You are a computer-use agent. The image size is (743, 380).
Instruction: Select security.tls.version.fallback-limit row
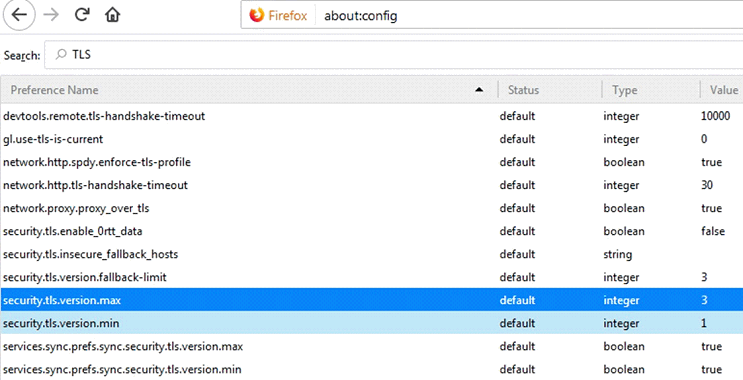click(372, 277)
